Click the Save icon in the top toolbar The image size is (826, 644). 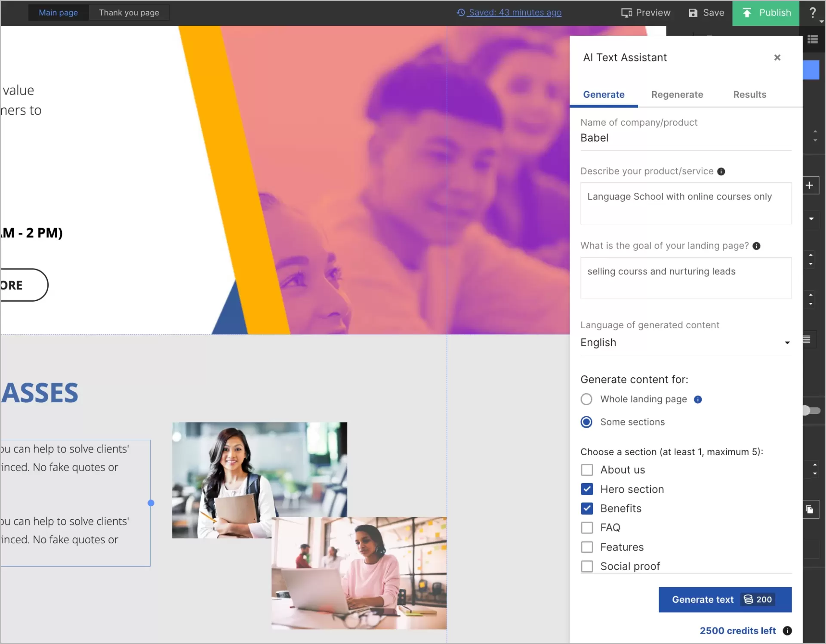tap(693, 12)
